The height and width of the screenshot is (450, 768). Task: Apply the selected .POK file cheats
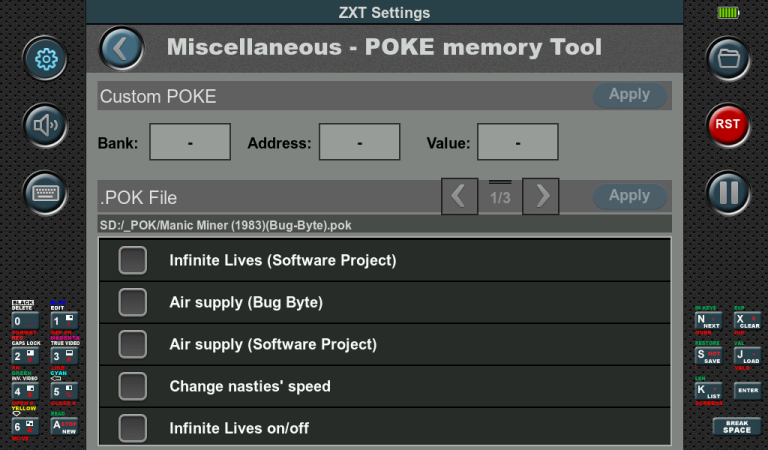click(629, 196)
